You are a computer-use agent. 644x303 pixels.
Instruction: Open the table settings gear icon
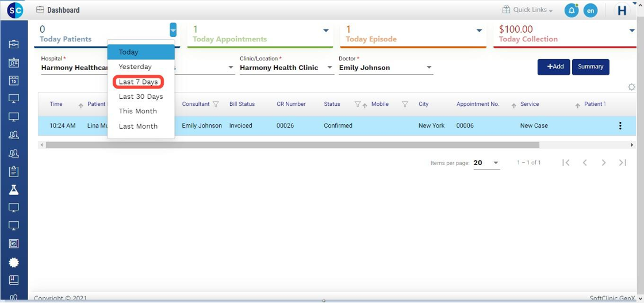tap(631, 87)
